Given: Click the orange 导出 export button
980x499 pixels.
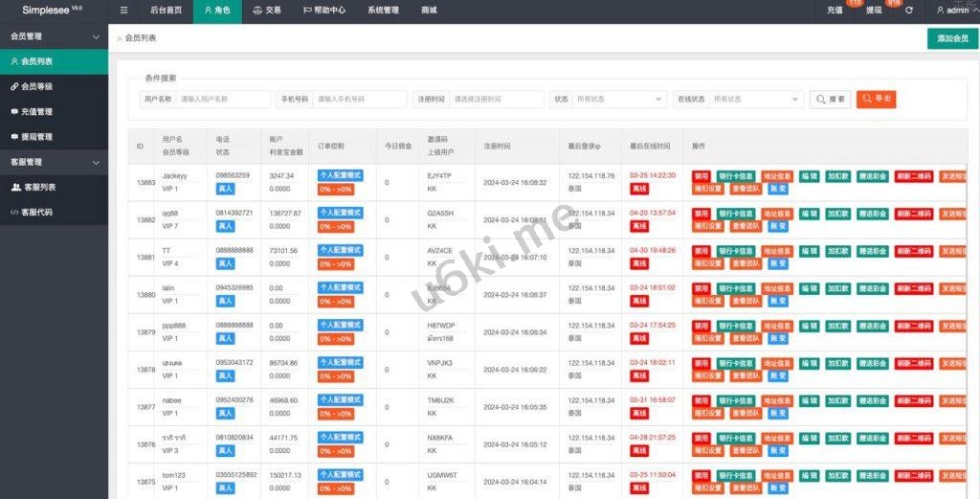Looking at the screenshot, I should pyautogui.click(x=876, y=99).
